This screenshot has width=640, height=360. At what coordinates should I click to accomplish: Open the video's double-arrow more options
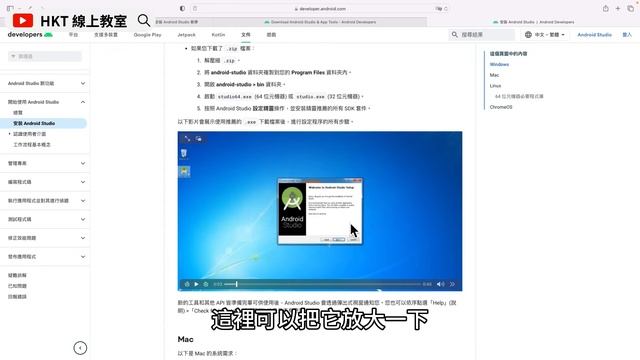452,284
